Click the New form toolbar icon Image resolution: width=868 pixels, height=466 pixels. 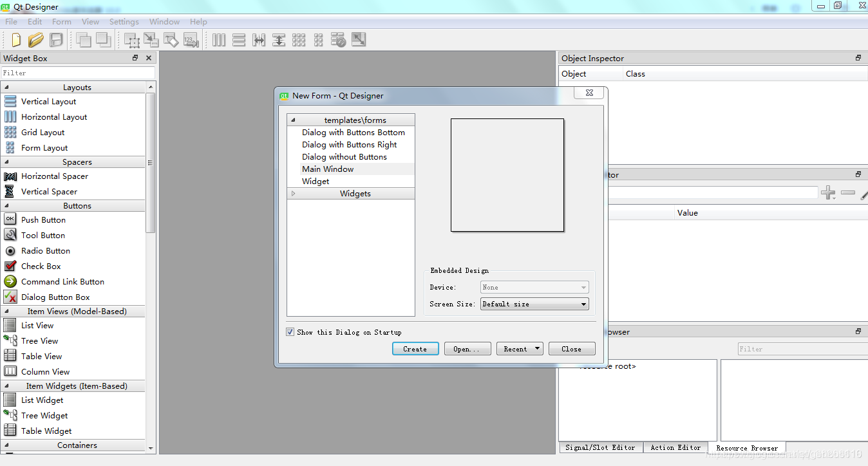coord(16,40)
